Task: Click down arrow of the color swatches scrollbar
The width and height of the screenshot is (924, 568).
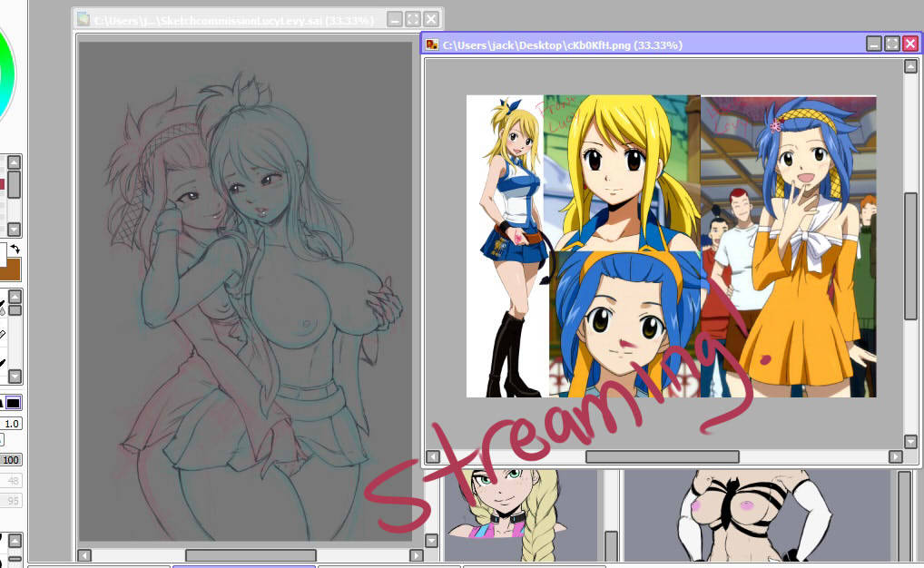Action: click(15, 230)
